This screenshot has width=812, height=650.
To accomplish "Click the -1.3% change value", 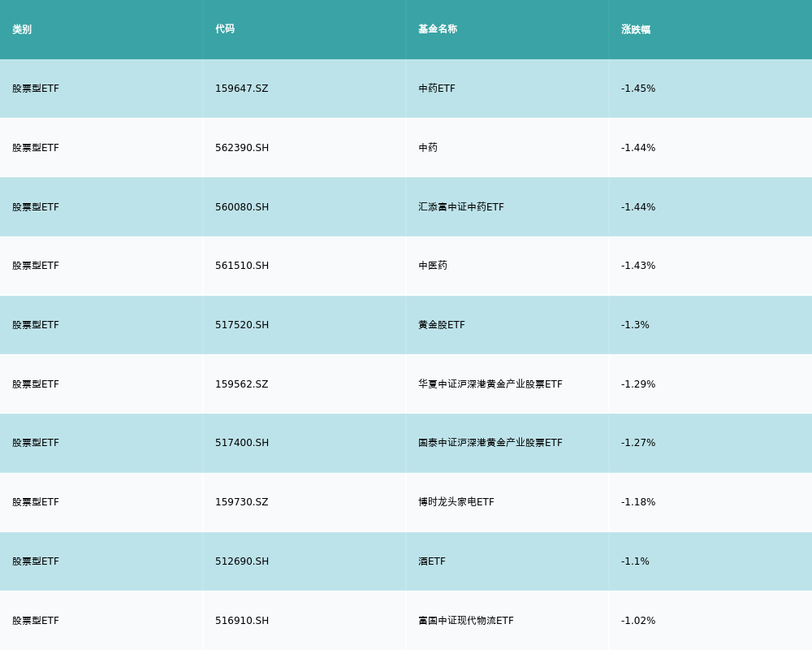I will click(x=635, y=325).
